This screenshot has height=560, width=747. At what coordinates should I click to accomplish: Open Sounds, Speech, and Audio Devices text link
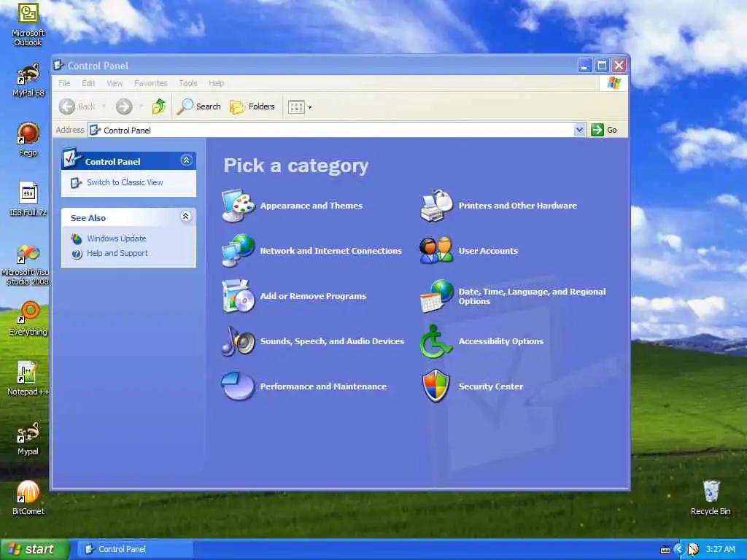point(332,341)
